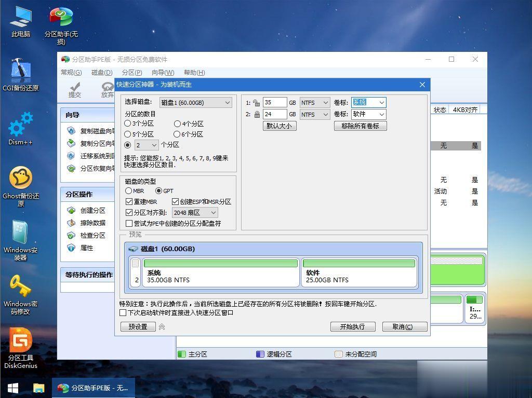
Task: Check 下次启动软件时直接进入快速分区窗口
Action: (x=123, y=312)
